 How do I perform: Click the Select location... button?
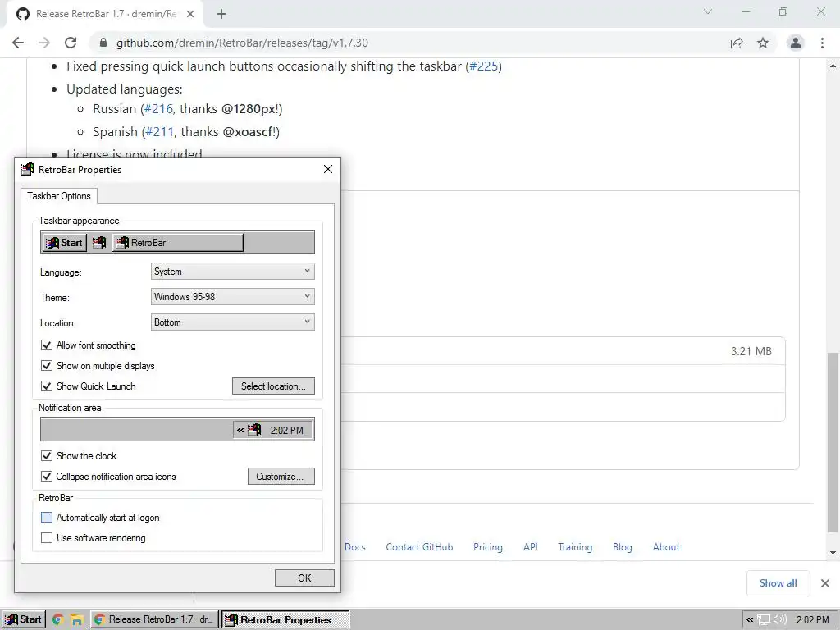pyautogui.click(x=273, y=386)
